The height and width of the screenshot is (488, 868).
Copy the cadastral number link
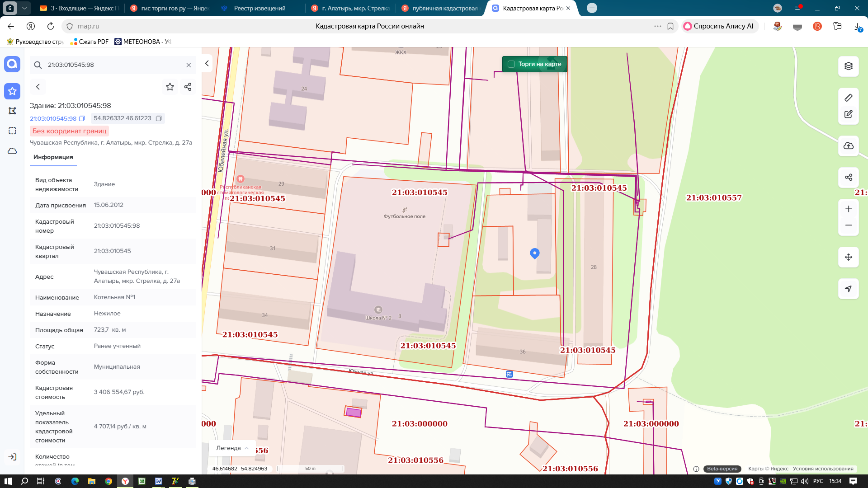tap(82, 118)
